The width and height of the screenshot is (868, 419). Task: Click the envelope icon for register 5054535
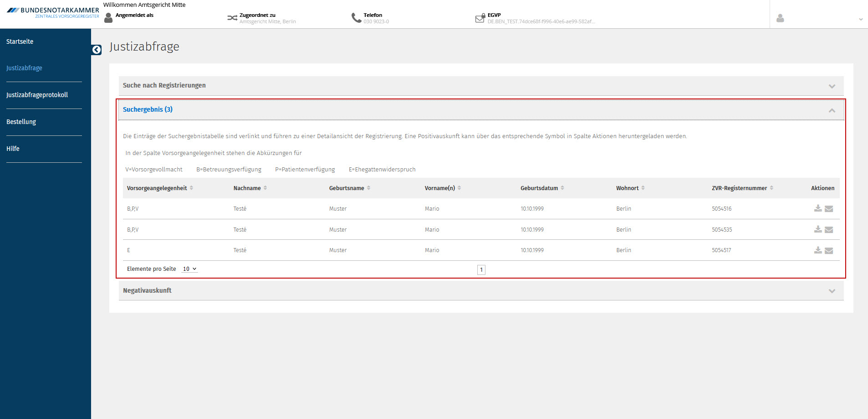coord(829,230)
